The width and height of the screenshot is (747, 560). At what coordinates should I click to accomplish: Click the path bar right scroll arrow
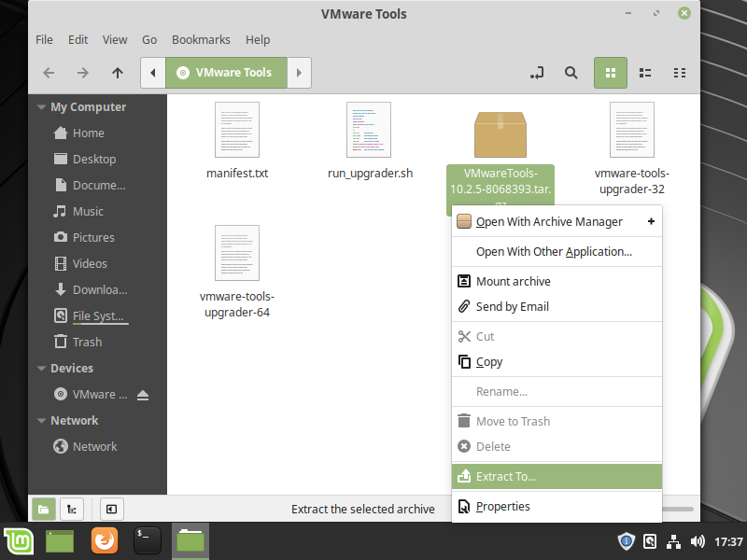coord(299,73)
